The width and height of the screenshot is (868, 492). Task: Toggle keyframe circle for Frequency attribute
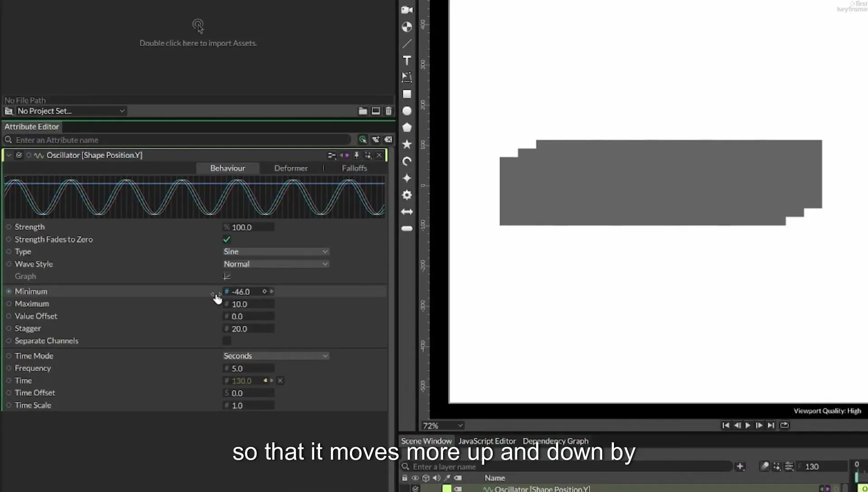(x=9, y=368)
